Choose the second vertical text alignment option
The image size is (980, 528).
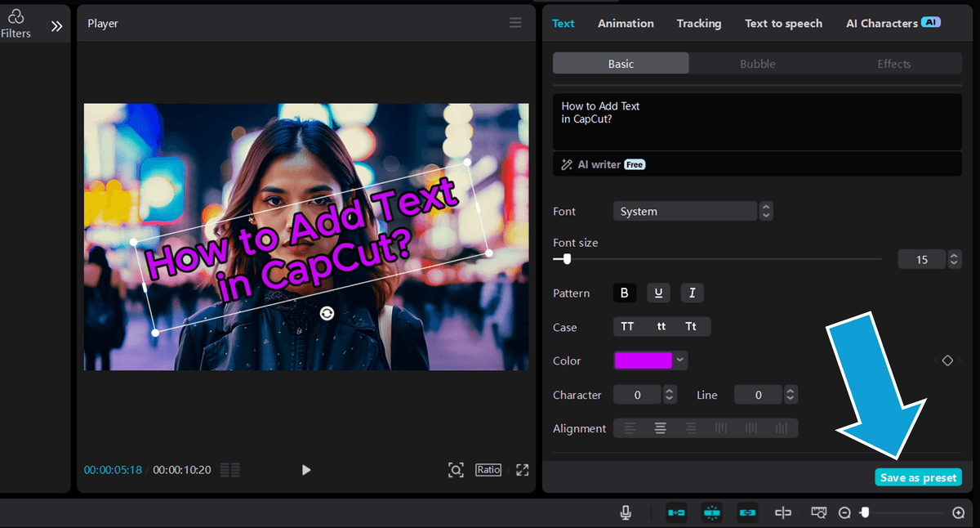(751, 428)
